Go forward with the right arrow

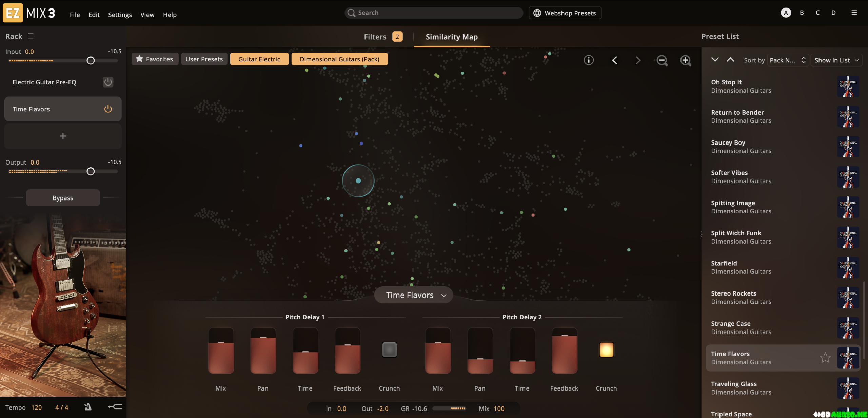pyautogui.click(x=638, y=60)
